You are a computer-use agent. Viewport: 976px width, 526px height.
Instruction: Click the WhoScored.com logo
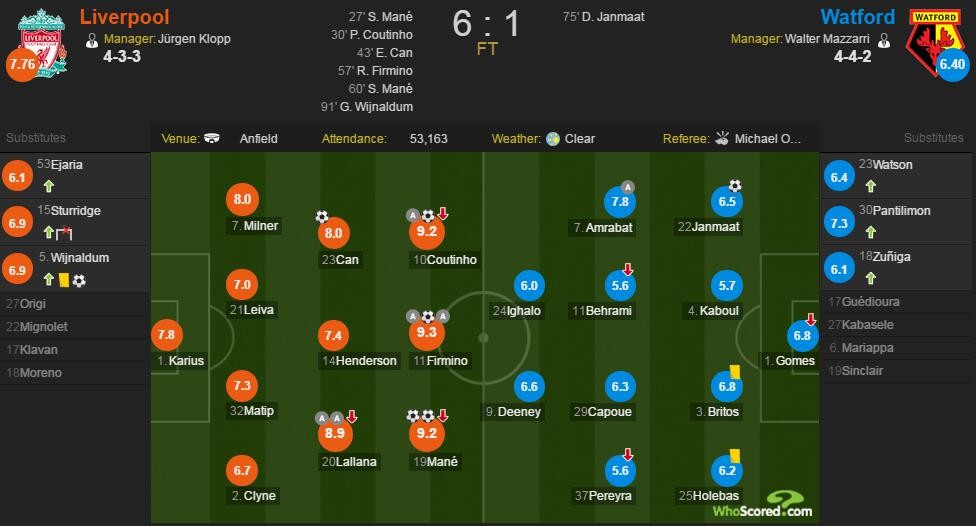click(763, 505)
